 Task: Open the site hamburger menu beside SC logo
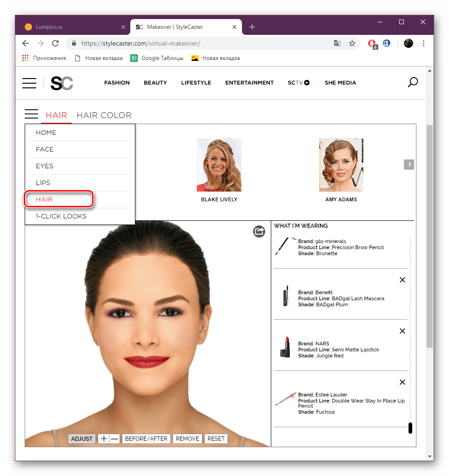pos(29,83)
